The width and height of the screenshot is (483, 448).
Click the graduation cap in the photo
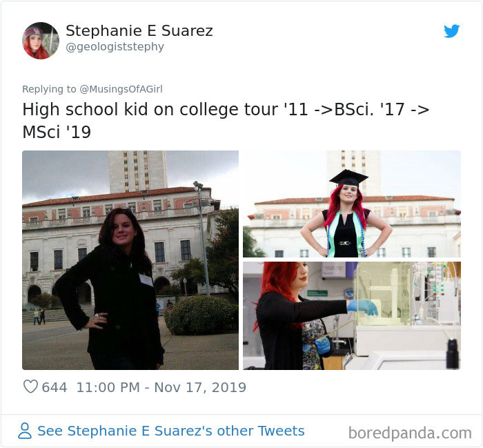click(x=348, y=178)
